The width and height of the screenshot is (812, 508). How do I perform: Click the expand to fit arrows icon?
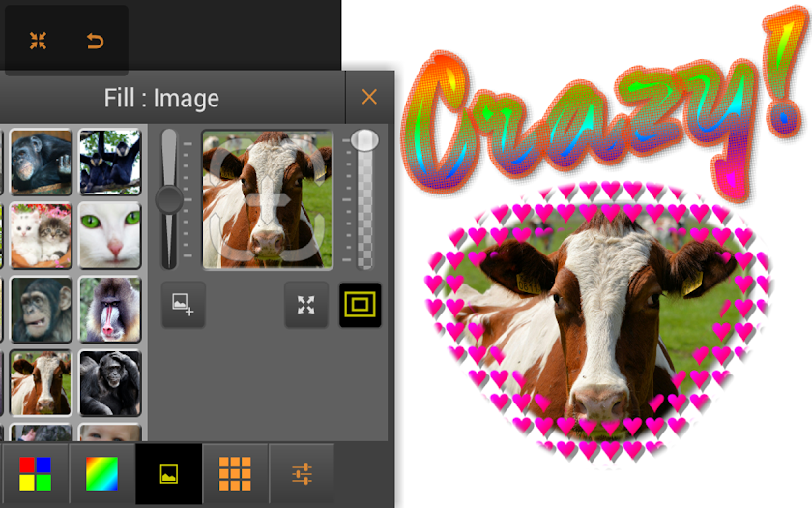click(x=306, y=304)
